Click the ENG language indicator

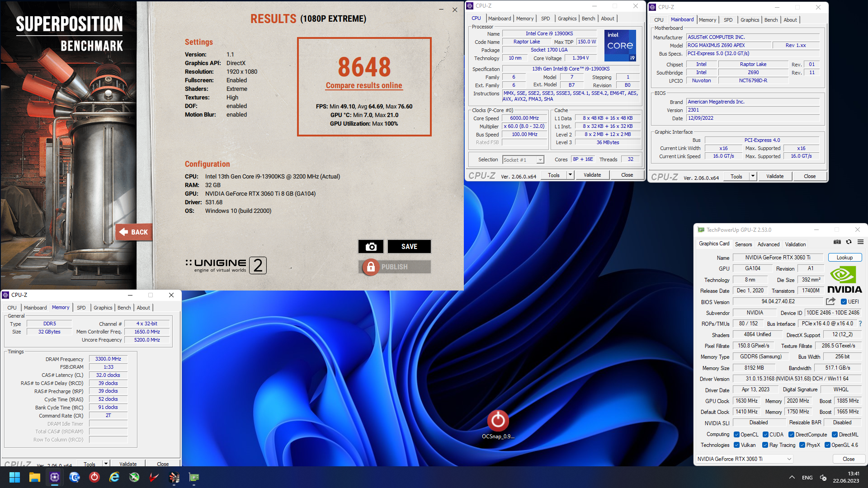click(x=807, y=478)
